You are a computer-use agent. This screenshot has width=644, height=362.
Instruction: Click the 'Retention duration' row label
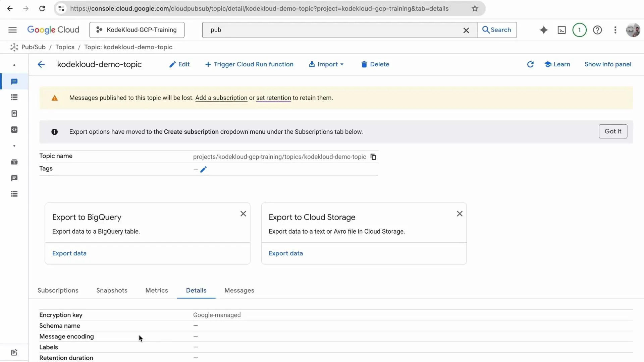[66, 358]
